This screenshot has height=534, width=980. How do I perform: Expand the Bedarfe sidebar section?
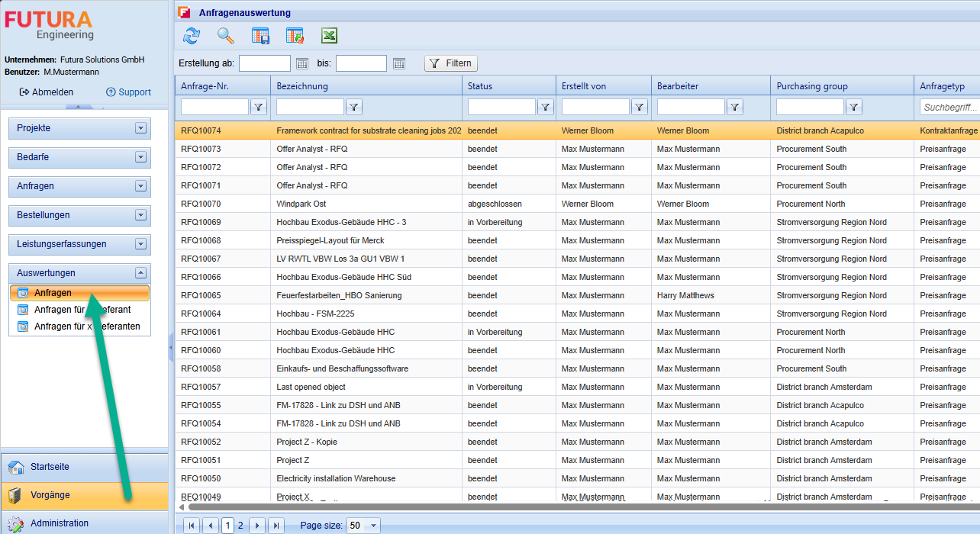point(140,157)
